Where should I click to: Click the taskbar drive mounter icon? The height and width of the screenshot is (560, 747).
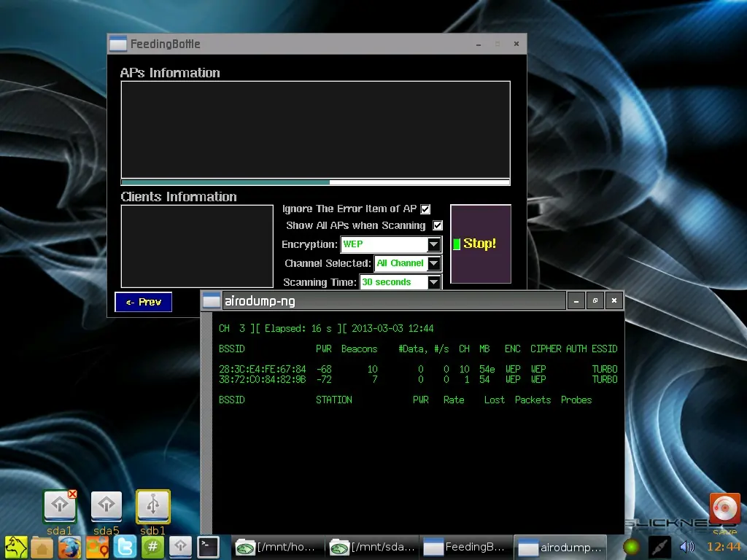[x=180, y=547]
